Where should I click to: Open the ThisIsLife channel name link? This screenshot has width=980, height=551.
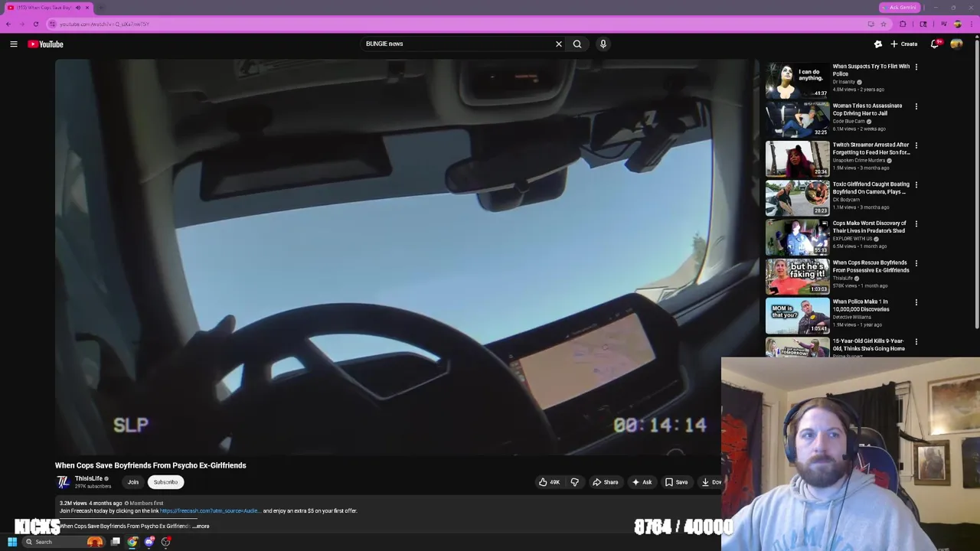88,478
